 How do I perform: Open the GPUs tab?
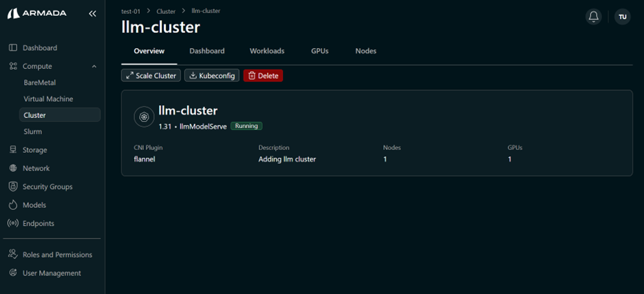[x=320, y=51]
